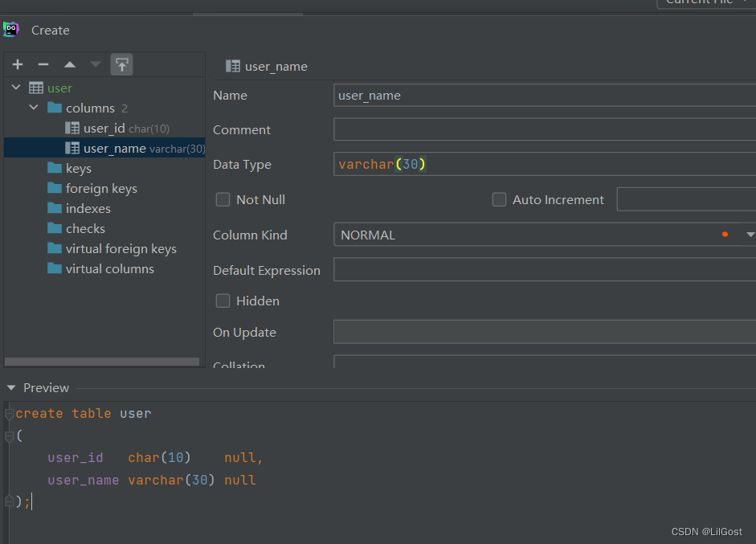Select the user_name varchar(30) tree row

tap(104, 148)
